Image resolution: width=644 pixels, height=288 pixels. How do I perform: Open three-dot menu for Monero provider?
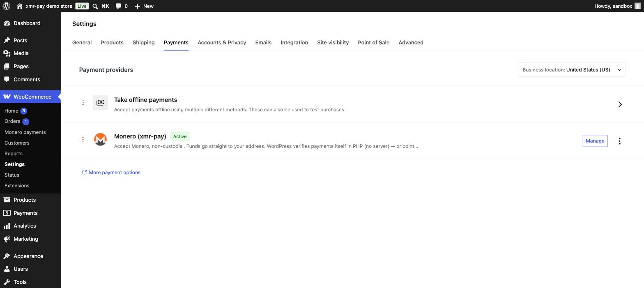pyautogui.click(x=619, y=141)
